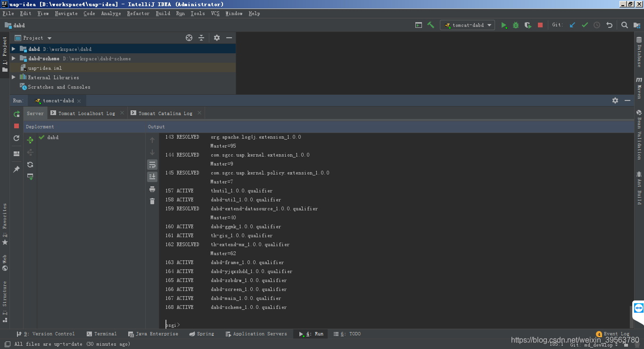Open the Navigate menu
Image resolution: width=644 pixels, height=349 pixels.
(x=66, y=13)
